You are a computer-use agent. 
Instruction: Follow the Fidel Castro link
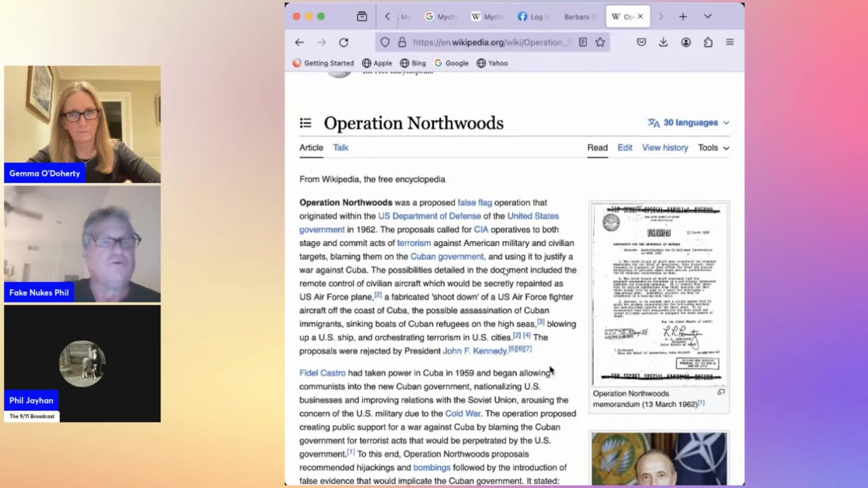click(x=322, y=373)
